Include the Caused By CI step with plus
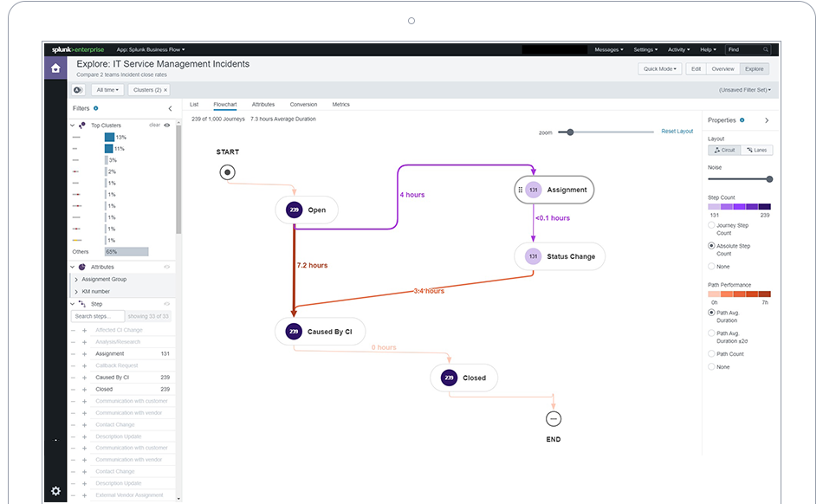The width and height of the screenshot is (823, 504). pyautogui.click(x=85, y=378)
